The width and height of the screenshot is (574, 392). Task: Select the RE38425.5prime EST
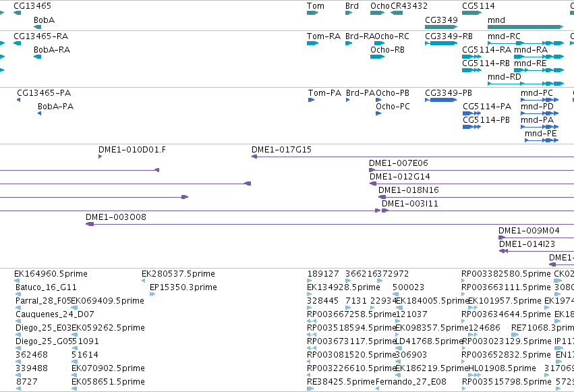coord(310,389)
